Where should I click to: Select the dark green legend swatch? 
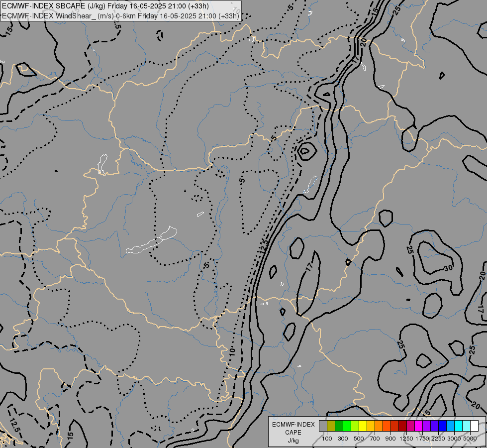click(339, 426)
